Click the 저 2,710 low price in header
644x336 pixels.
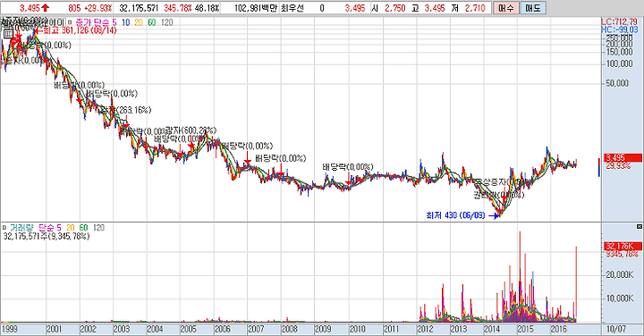tap(468, 8)
